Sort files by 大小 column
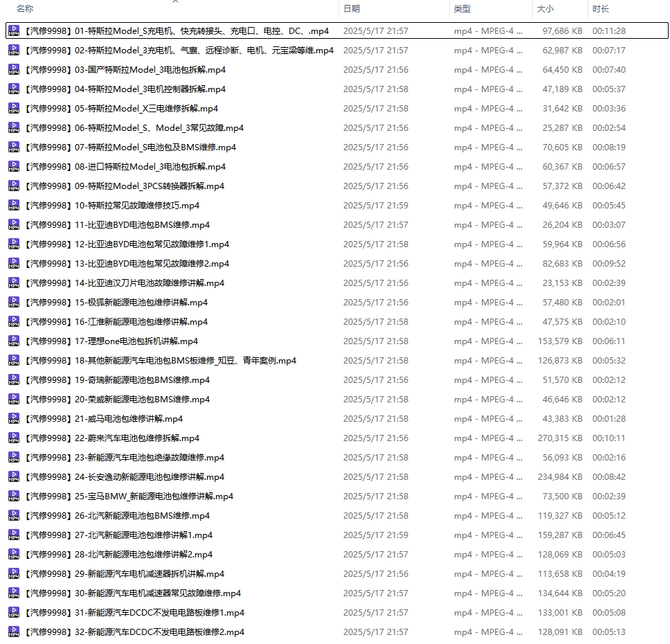Image resolution: width=670 pixels, height=644 pixels. 544,9
